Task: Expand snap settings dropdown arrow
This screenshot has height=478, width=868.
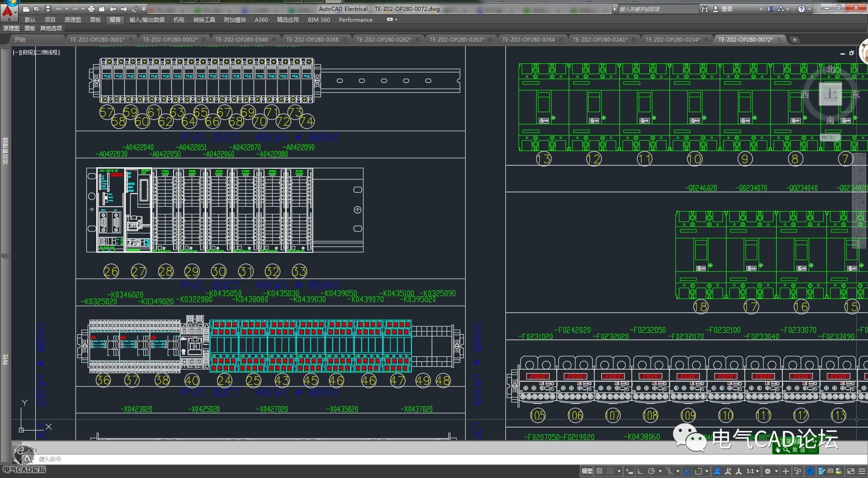Action: 619,471
